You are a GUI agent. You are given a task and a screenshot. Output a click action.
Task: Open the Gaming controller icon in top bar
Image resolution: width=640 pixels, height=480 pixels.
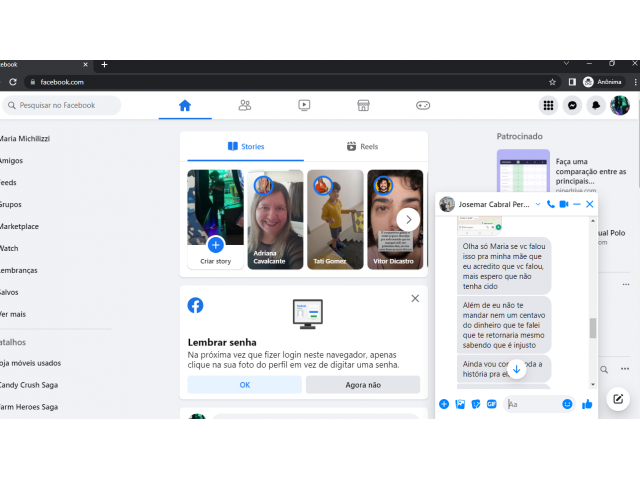click(423, 105)
